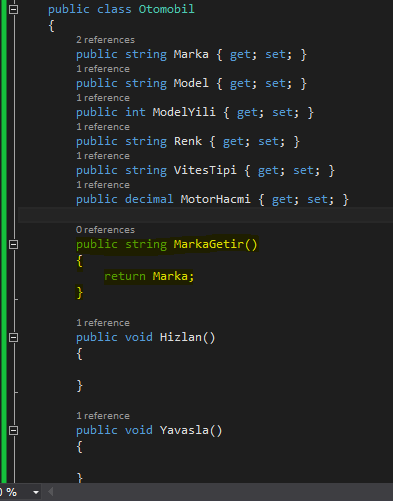Open '2 references' CodeLens above Marka

pyautogui.click(x=105, y=40)
